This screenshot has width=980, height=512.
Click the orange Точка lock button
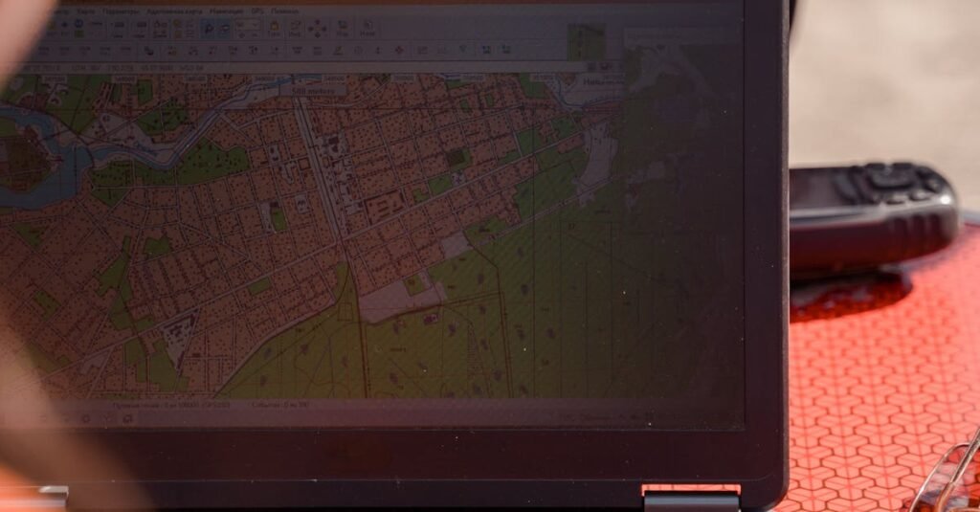(274, 28)
